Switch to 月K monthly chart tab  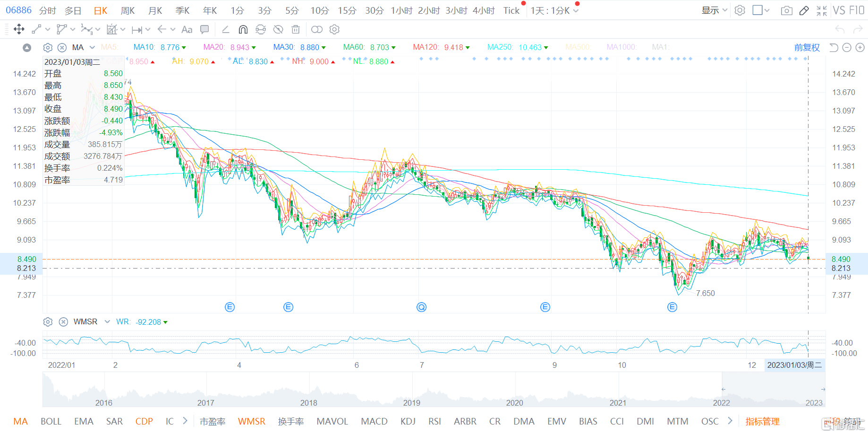(155, 10)
